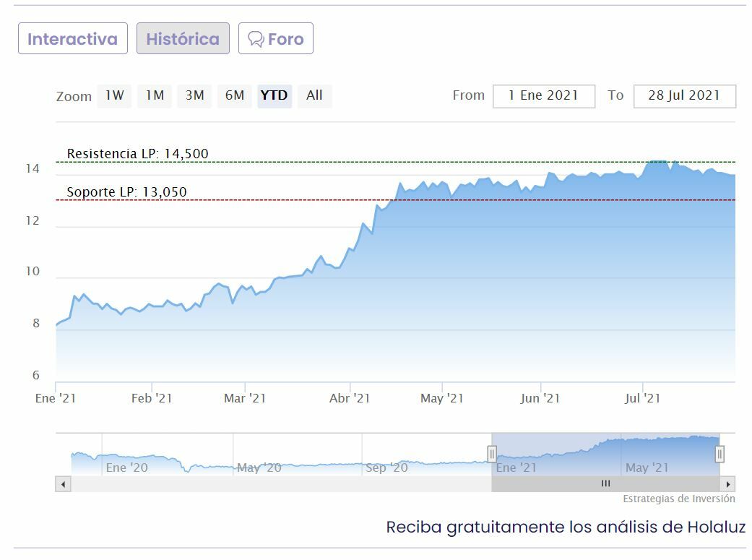
Task: Edit the From date field
Action: (543, 96)
